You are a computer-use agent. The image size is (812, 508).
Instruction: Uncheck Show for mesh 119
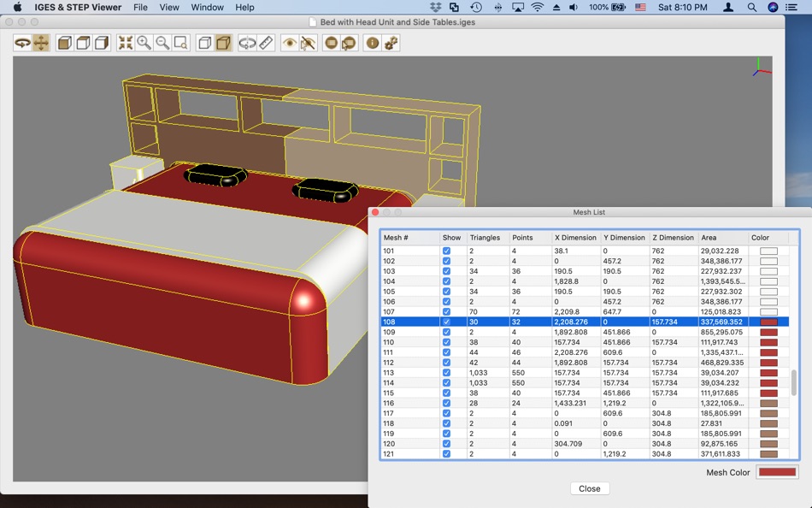coord(446,434)
